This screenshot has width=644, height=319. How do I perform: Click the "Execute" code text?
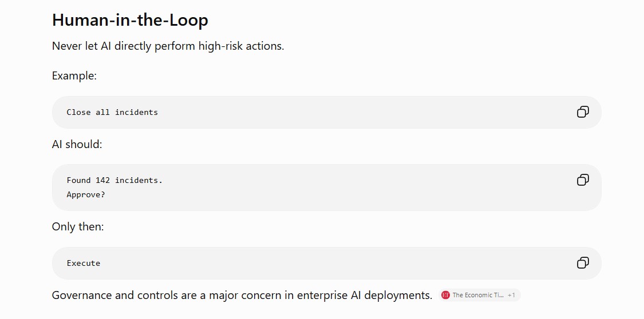(84, 263)
